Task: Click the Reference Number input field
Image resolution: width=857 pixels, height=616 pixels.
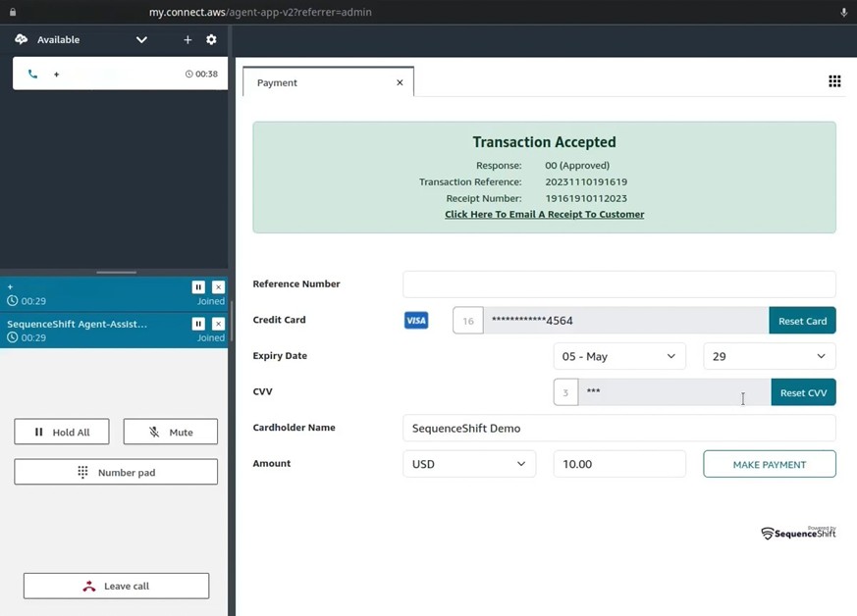Action: pyautogui.click(x=618, y=284)
